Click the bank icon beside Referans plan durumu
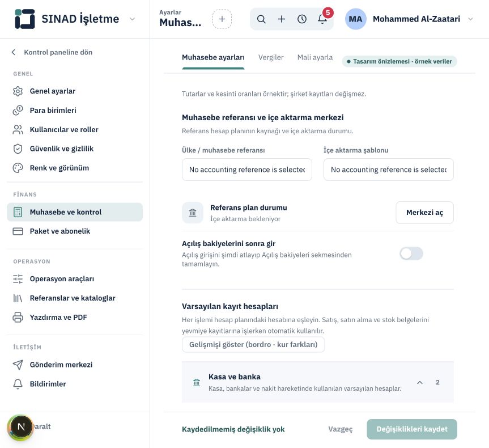Screen dimensions: 489x448 pos(193,213)
